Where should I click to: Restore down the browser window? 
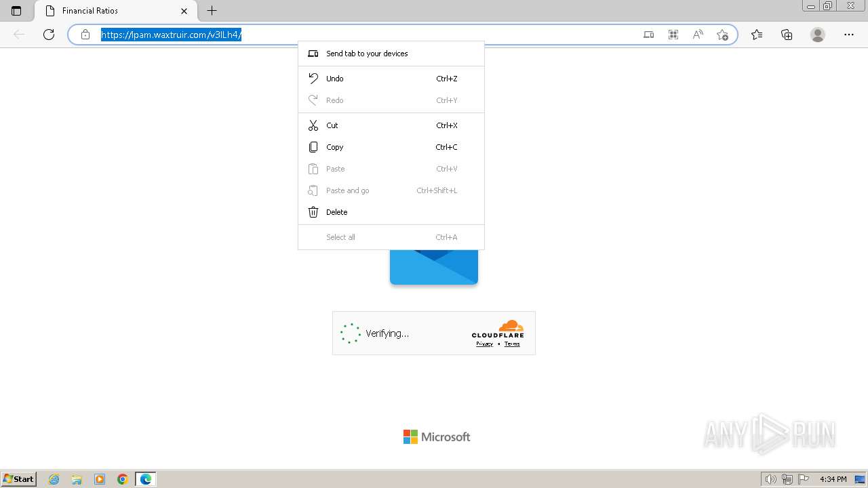[828, 5]
